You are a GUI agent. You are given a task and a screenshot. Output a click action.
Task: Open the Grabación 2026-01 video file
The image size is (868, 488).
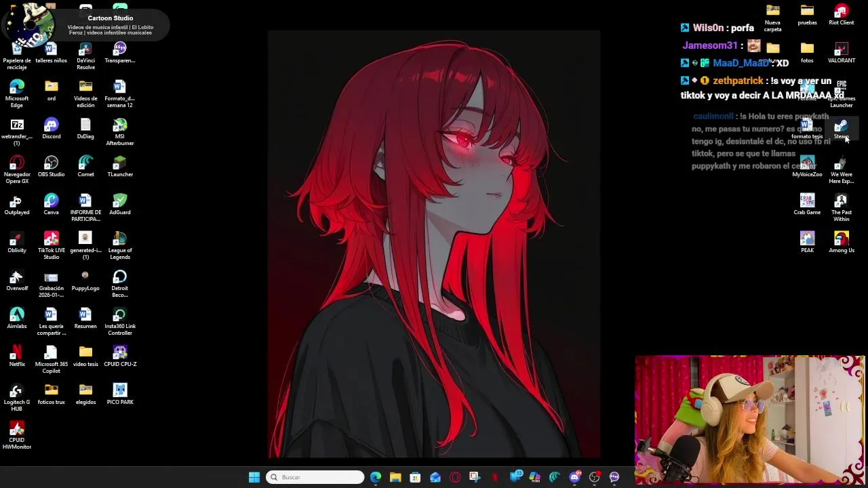(51, 283)
